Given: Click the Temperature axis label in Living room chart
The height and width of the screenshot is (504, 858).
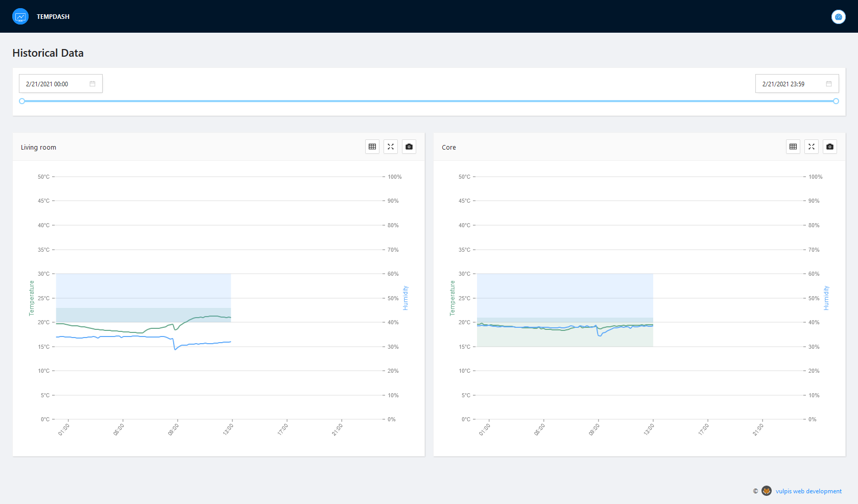Looking at the screenshot, I should (32, 298).
